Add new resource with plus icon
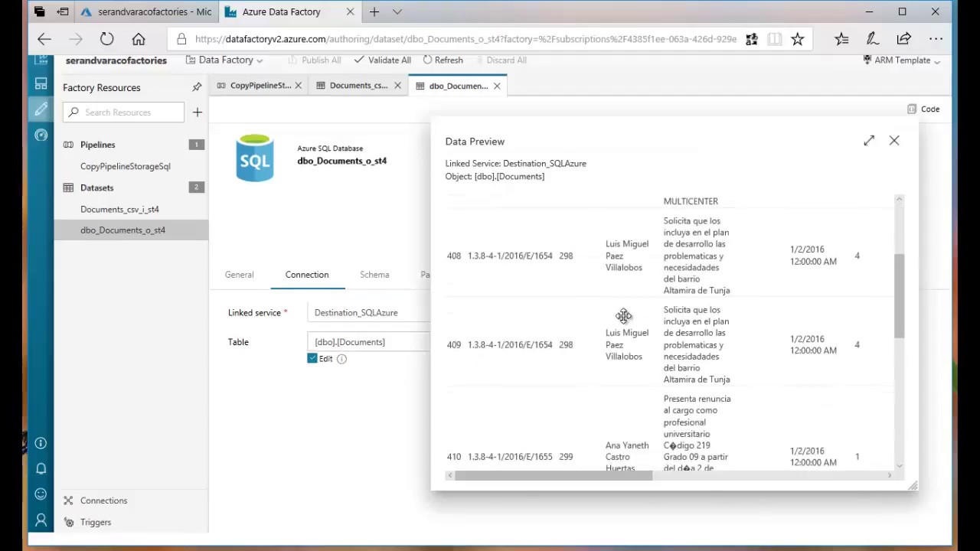Viewport: 980px width, 551px height. pyautogui.click(x=198, y=112)
